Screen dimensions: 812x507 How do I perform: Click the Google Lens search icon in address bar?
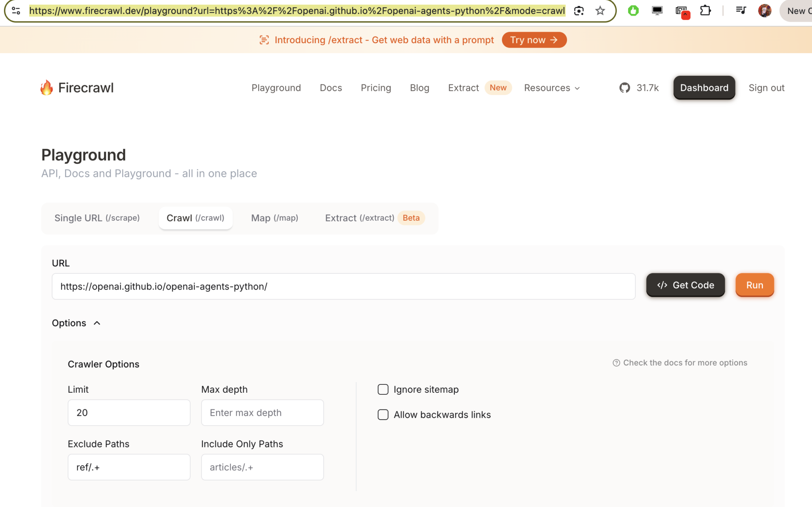click(x=579, y=11)
